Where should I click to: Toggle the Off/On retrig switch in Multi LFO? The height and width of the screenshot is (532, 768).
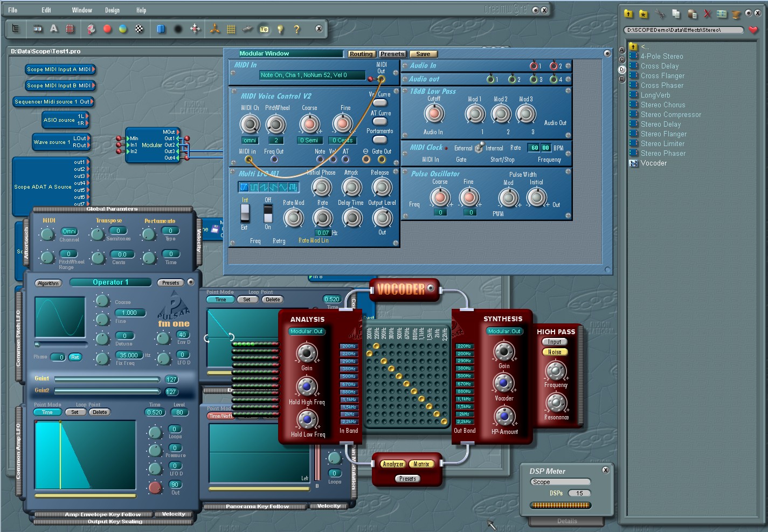point(268,213)
